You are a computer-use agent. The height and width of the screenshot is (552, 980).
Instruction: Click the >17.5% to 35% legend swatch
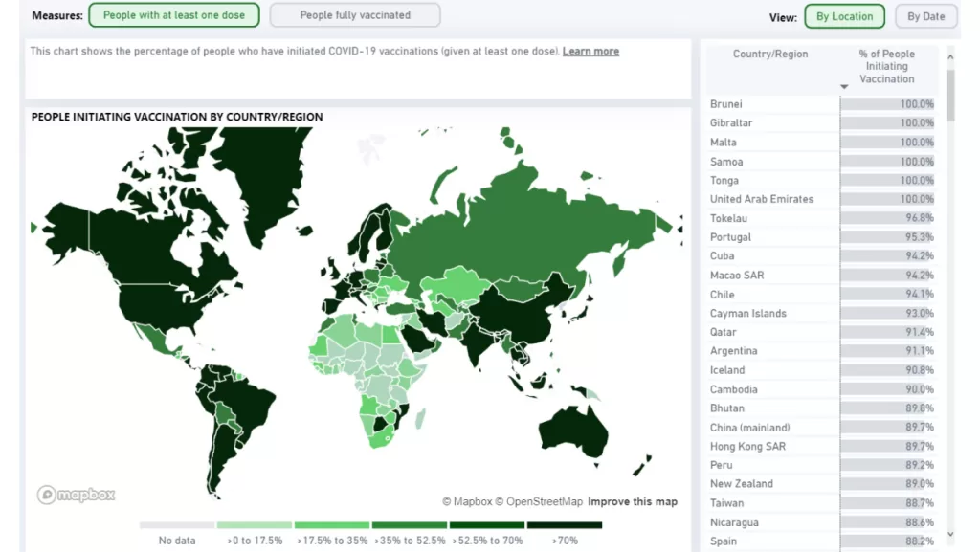[332, 524]
